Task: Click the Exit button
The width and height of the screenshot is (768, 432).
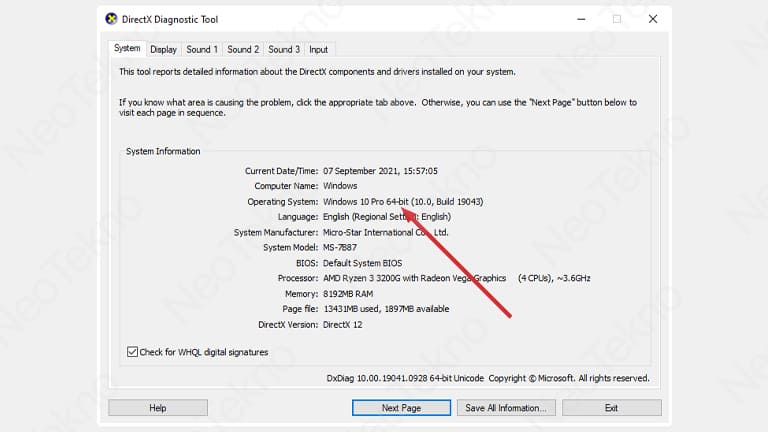Action: 611,408
